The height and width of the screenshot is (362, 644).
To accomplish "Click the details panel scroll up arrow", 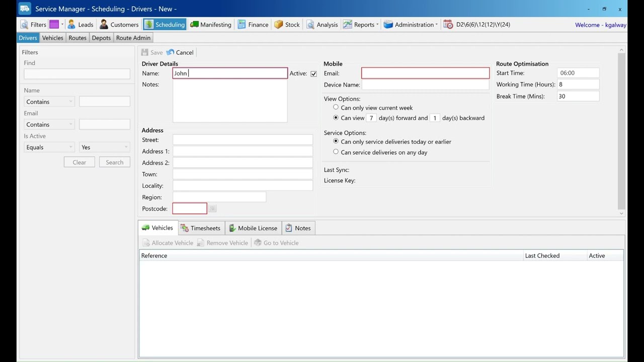I will 621,50.
